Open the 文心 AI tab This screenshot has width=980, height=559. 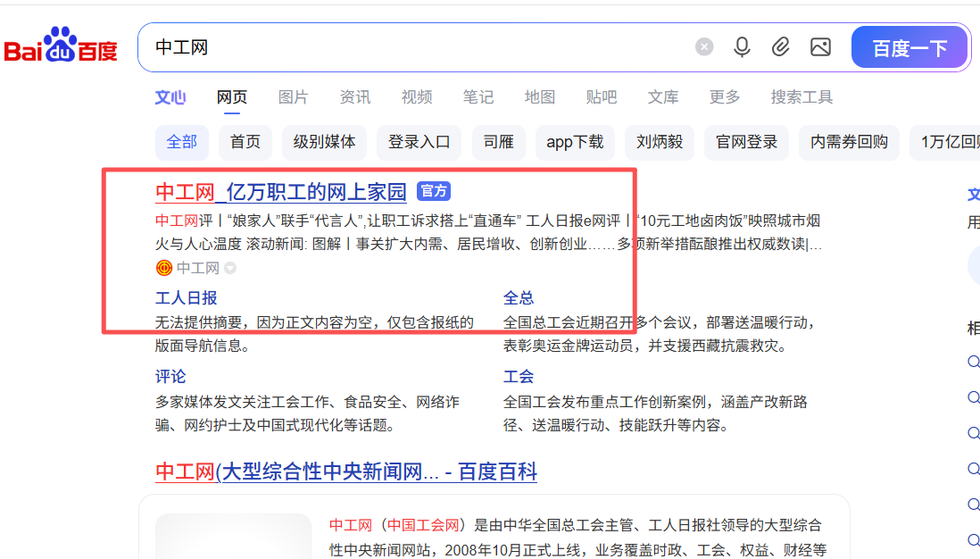(x=170, y=97)
